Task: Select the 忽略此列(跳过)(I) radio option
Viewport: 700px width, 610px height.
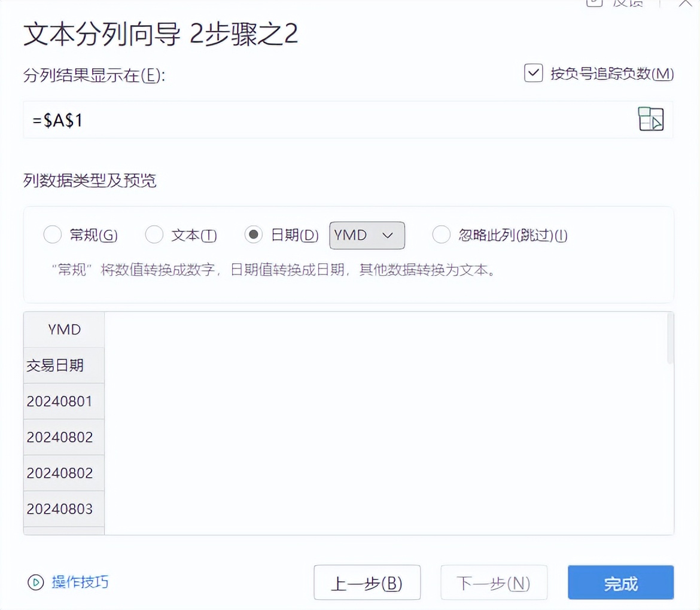Action: [441, 234]
